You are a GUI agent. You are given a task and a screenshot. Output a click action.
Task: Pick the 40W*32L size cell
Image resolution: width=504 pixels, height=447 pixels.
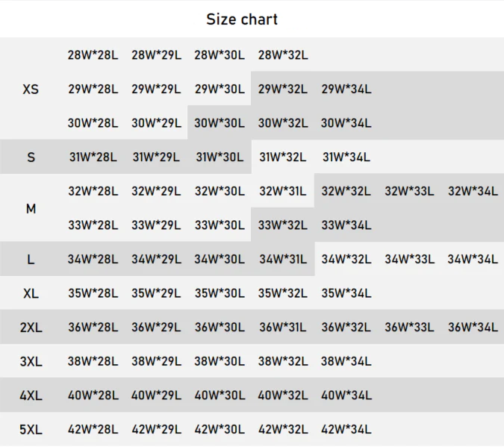(283, 395)
